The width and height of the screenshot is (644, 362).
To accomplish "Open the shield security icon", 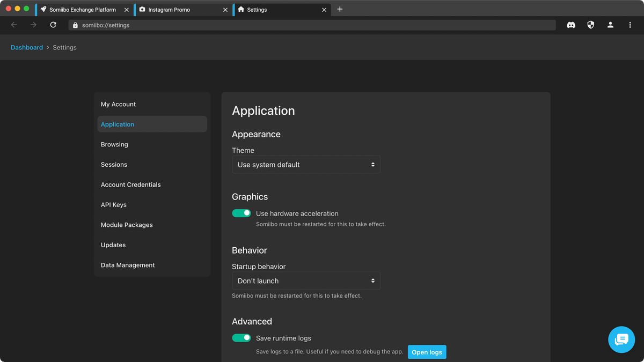I will point(591,25).
